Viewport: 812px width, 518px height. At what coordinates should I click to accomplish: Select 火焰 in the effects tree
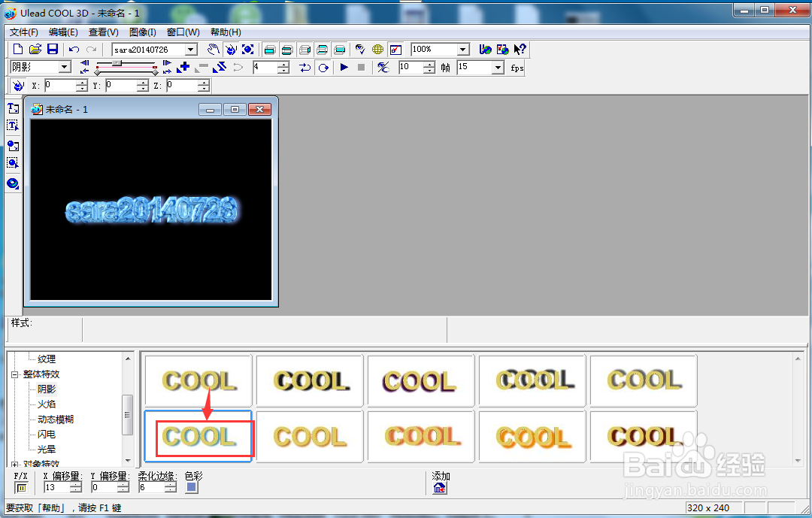pos(47,404)
